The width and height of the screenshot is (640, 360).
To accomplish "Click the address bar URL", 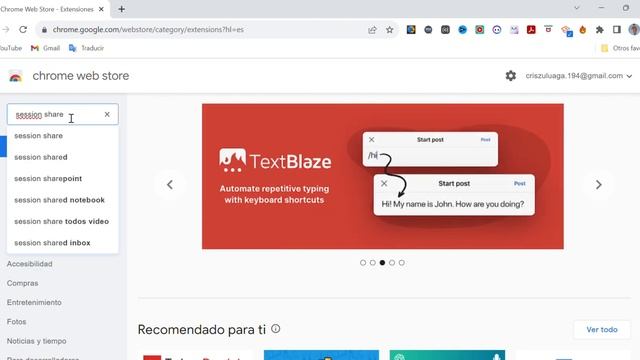I will coord(148,30).
